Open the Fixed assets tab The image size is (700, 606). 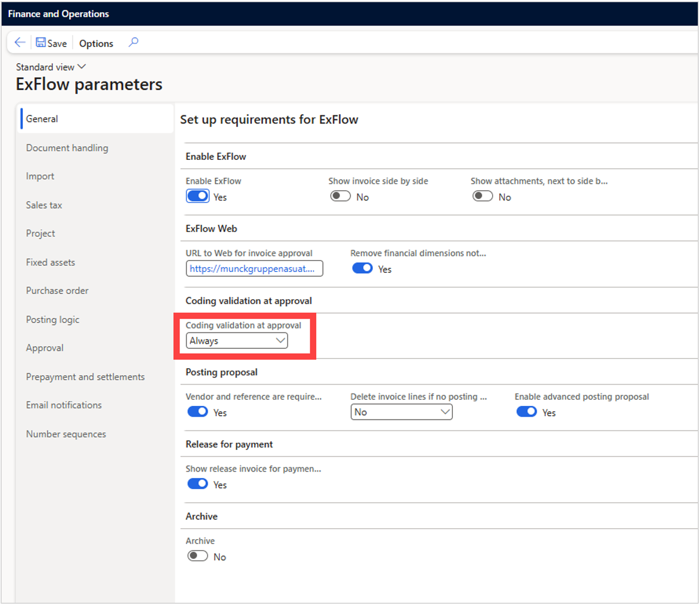(x=51, y=262)
